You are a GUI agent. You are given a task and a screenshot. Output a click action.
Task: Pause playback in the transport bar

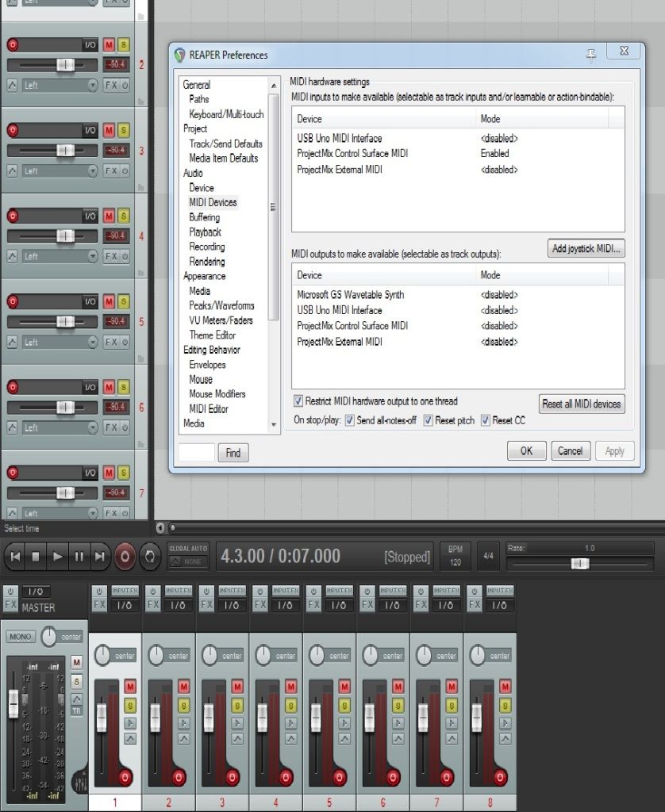(79, 557)
